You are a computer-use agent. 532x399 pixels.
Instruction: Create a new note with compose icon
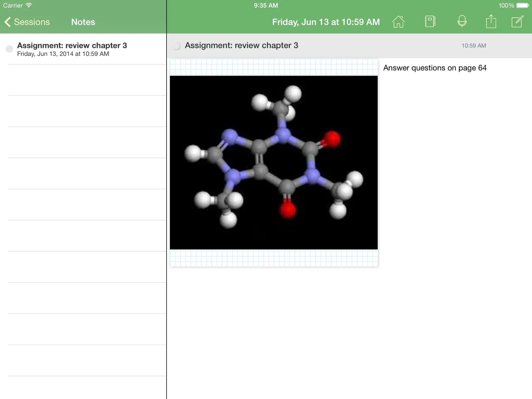click(517, 22)
